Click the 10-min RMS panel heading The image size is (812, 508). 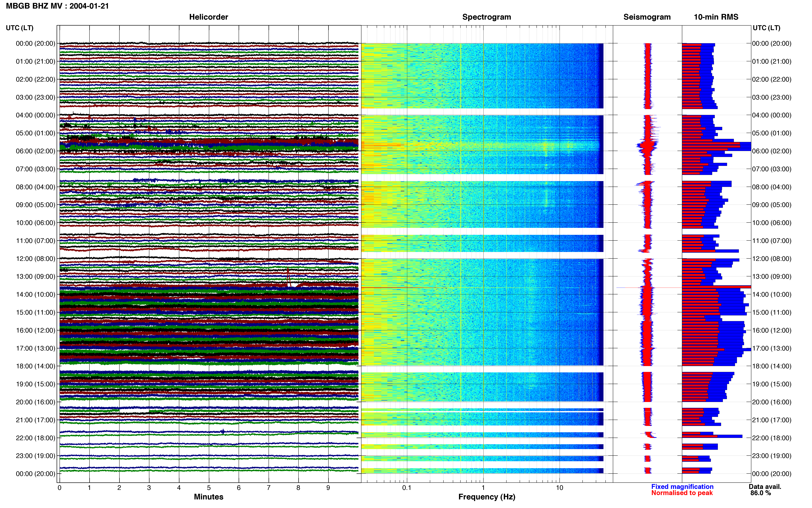(x=716, y=17)
